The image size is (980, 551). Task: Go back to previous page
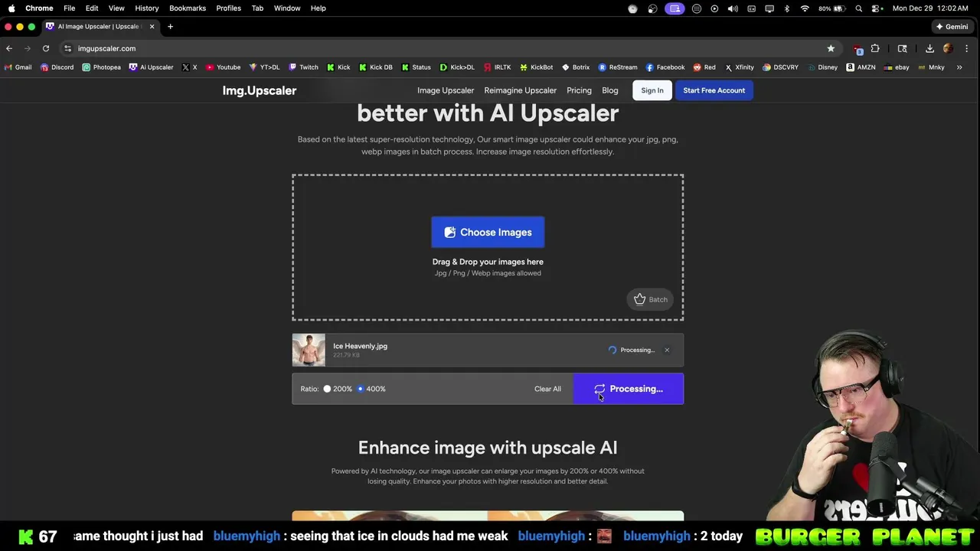coord(9,48)
